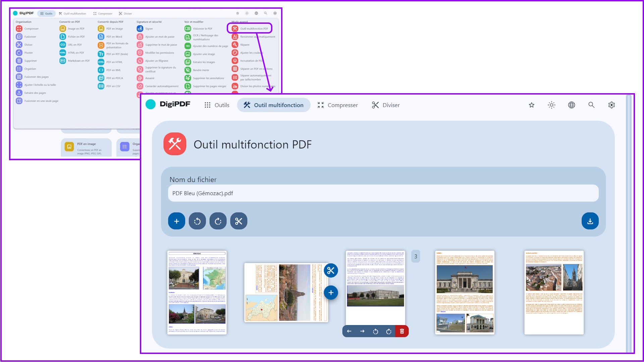
Task: Toggle favorites with the star icon
Action: [x=531, y=105]
